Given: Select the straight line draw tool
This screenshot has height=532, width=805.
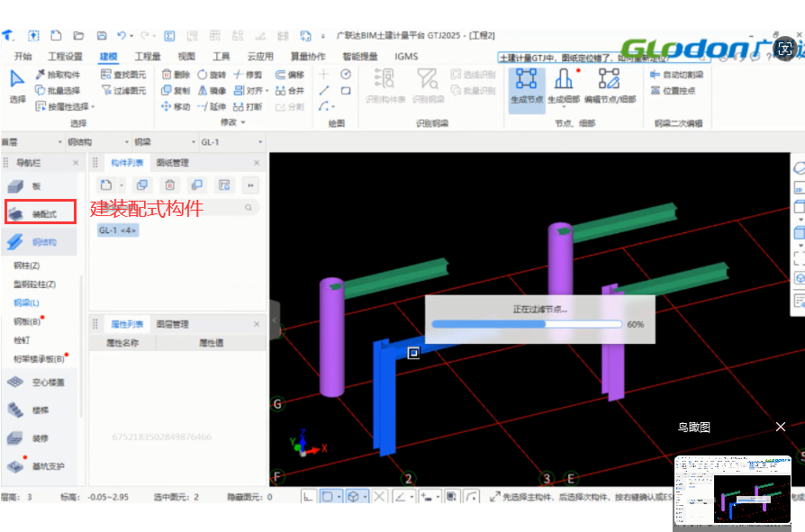Looking at the screenshot, I should click(x=324, y=90).
